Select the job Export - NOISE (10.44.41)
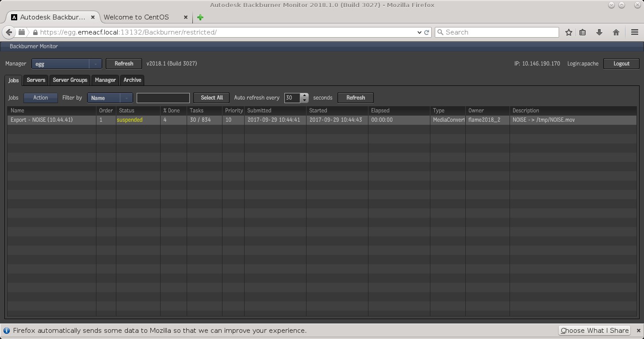This screenshot has width=644, height=339. click(42, 120)
